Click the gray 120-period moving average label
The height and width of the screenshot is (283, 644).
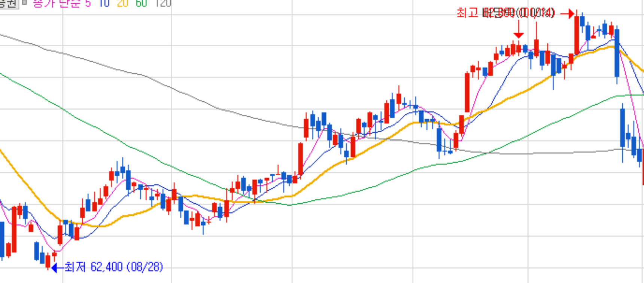coord(163,3)
